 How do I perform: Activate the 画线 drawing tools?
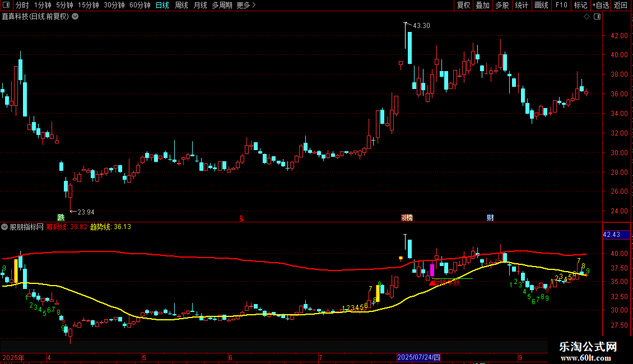click(541, 5)
